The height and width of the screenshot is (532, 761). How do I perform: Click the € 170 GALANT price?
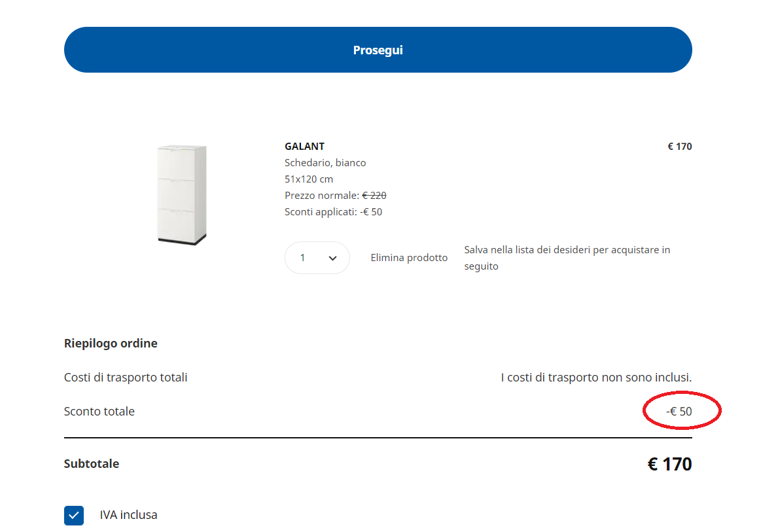pyautogui.click(x=679, y=146)
